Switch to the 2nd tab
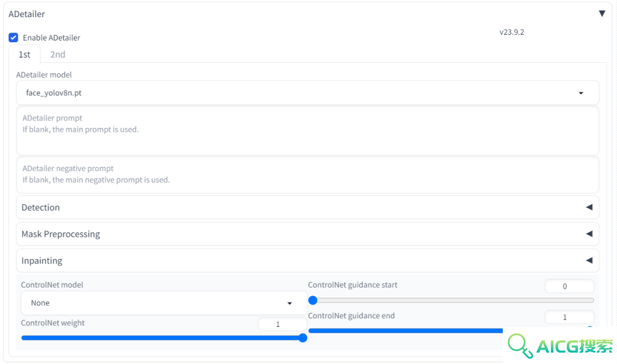 click(x=58, y=54)
